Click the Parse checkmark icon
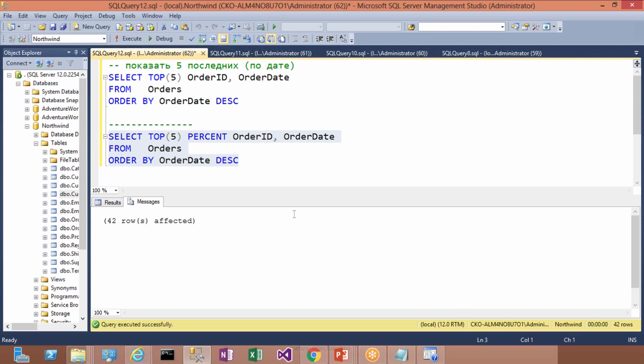The height and width of the screenshot is (364, 644). point(192,39)
